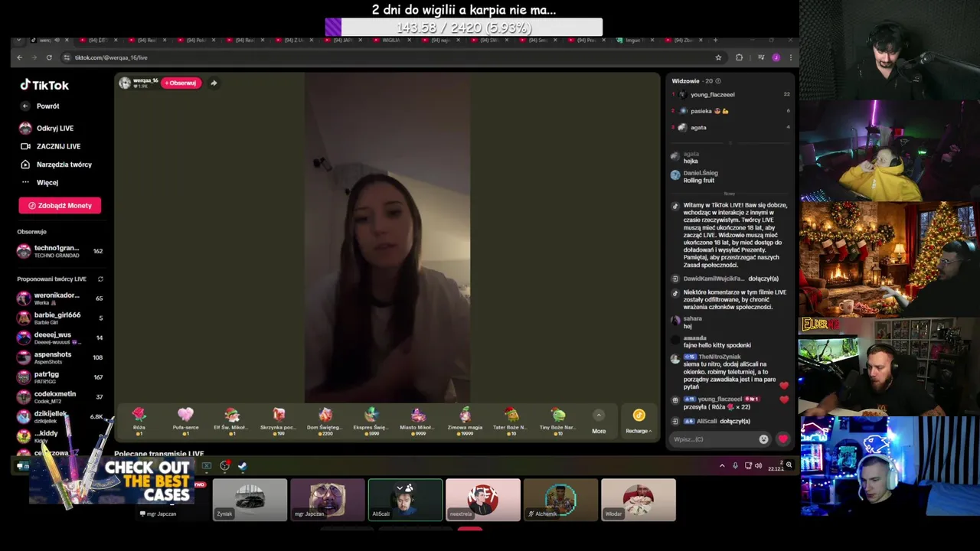Open the browser extensions puzzle icon
The width and height of the screenshot is (980, 551).
[x=739, y=57]
